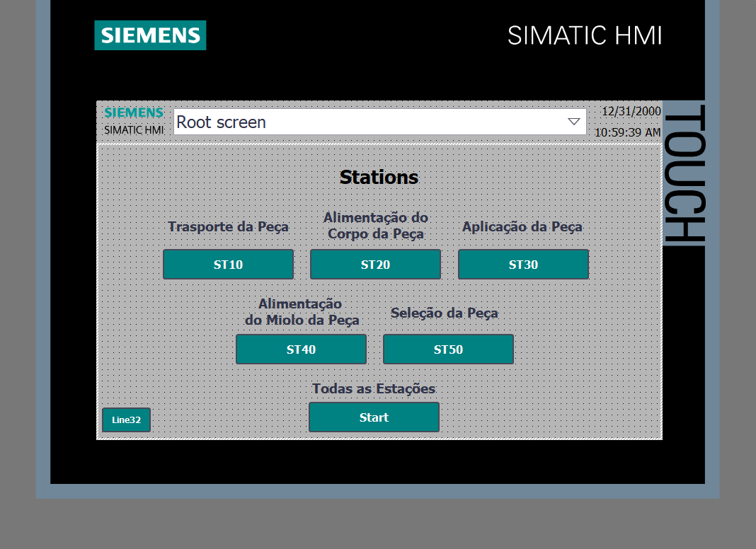Open station ST10 screen
The image size is (756, 549).
[228, 264]
